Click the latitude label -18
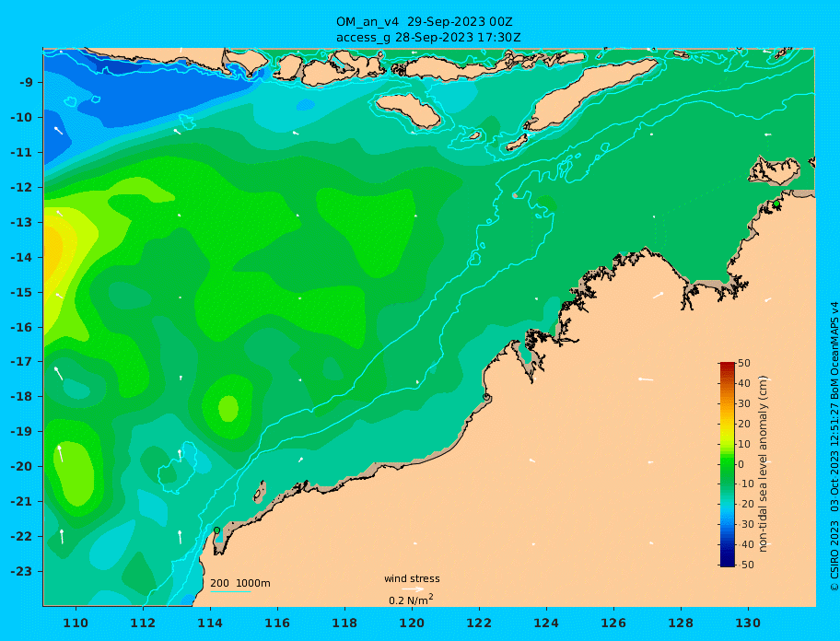This screenshot has height=641, width=840. pos(21,396)
